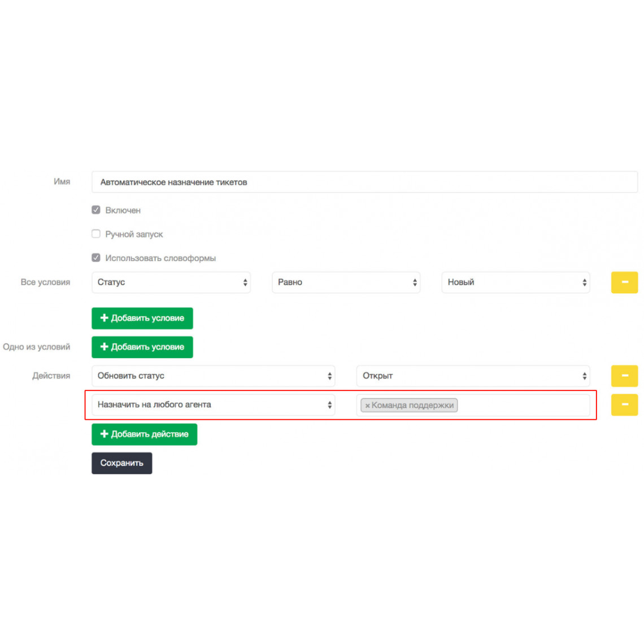Click the Ручной запуск label

(x=134, y=234)
